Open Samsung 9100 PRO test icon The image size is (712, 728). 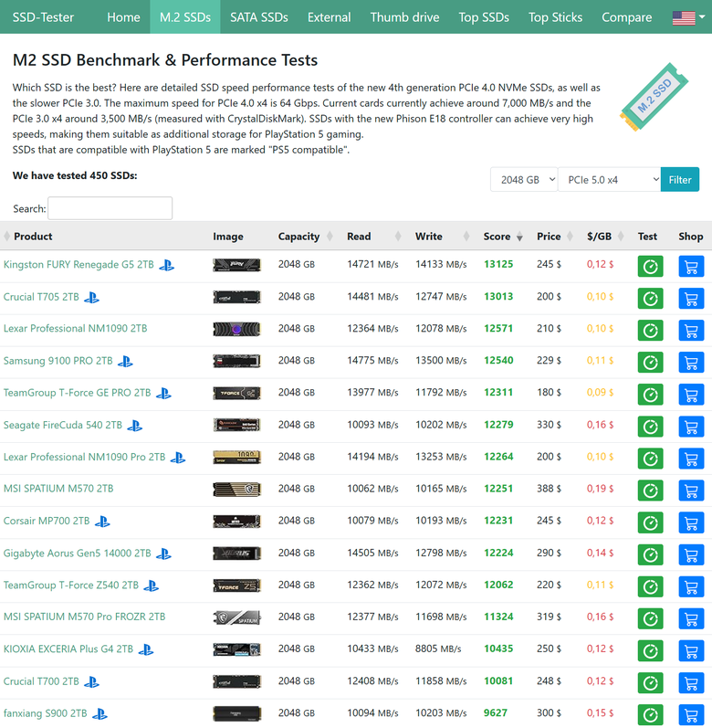click(650, 363)
